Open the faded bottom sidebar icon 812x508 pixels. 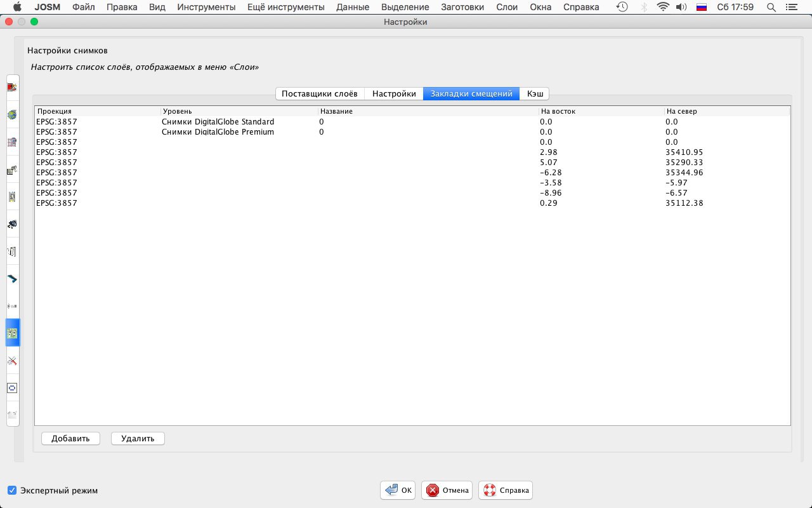point(12,415)
